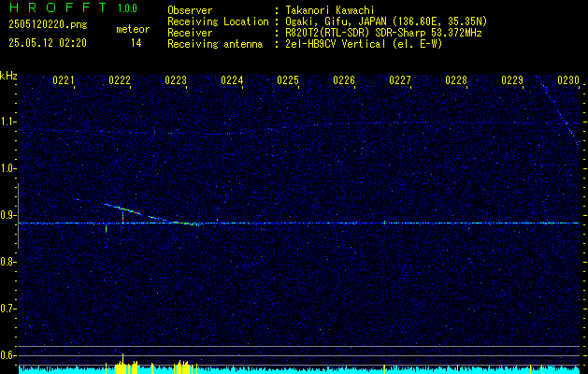Click the 0.8 frequency axis label

7,262
